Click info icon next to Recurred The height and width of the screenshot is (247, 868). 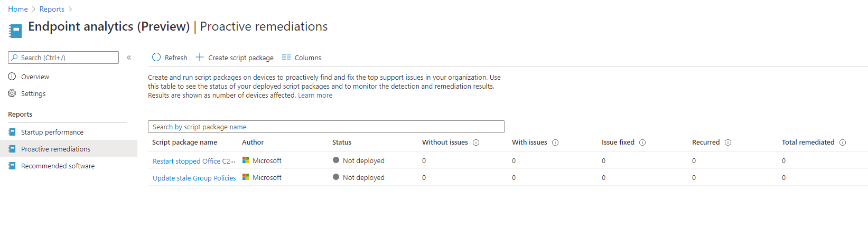click(x=728, y=142)
